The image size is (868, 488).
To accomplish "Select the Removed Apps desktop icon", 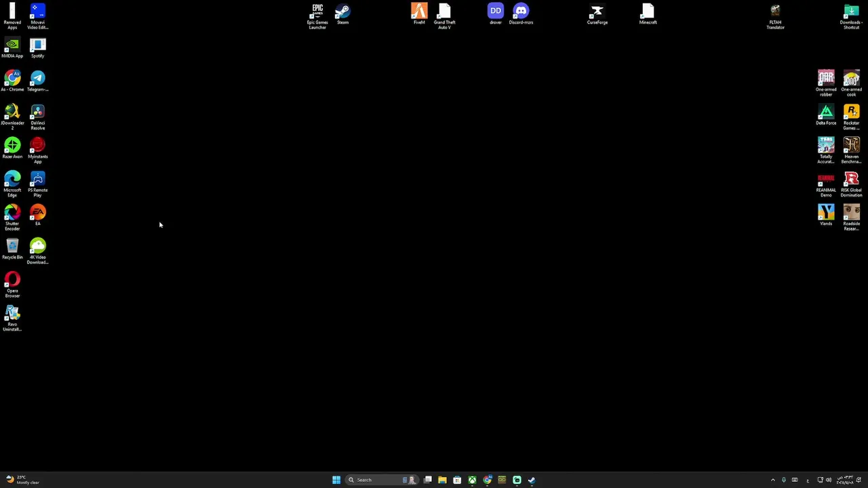I will [x=12, y=16].
